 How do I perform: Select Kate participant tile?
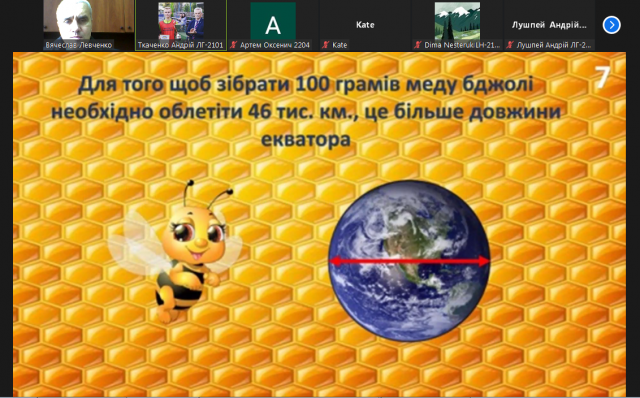pyautogui.click(x=365, y=25)
